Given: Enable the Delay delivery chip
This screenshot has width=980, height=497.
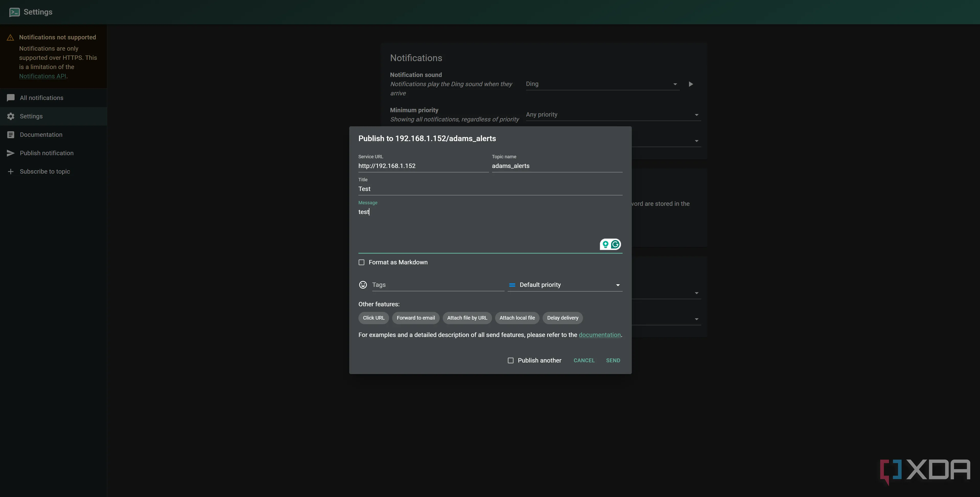Looking at the screenshot, I should [562, 318].
